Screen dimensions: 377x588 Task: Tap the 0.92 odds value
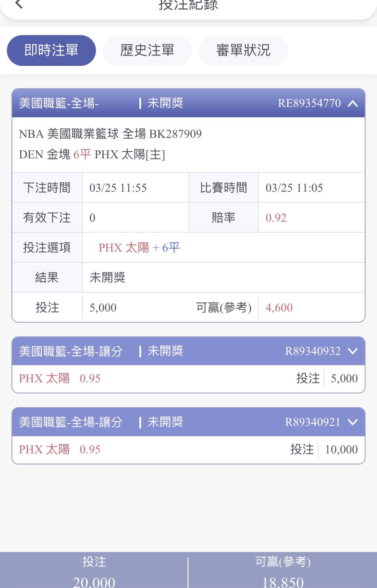[276, 218]
